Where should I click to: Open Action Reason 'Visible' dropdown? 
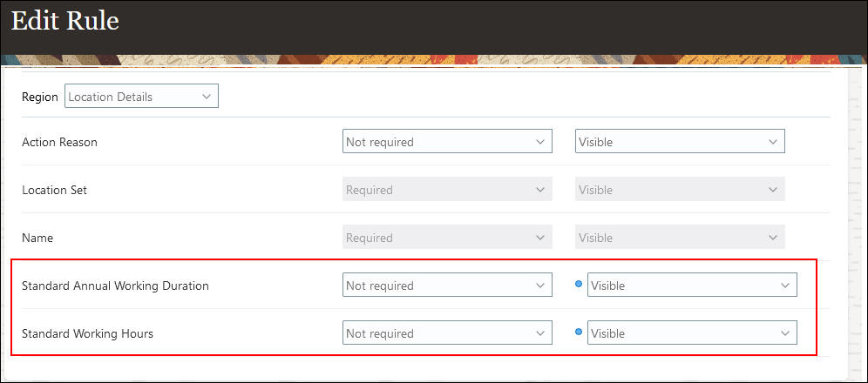coord(680,142)
